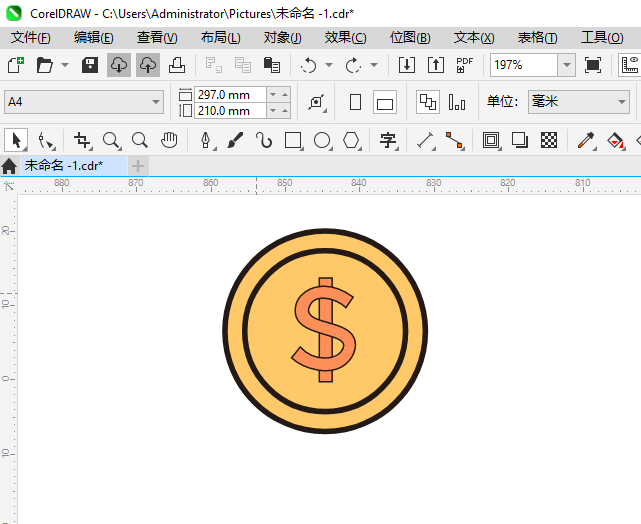Image resolution: width=641 pixels, height=524 pixels.
Task: Open the 文本(X) menu
Action: pos(474,38)
